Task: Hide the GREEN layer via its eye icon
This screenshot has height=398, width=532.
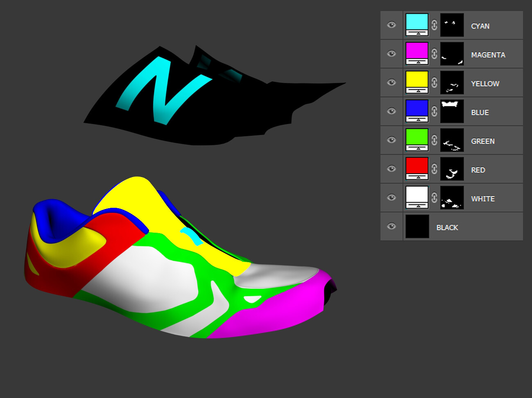Action: click(x=392, y=140)
